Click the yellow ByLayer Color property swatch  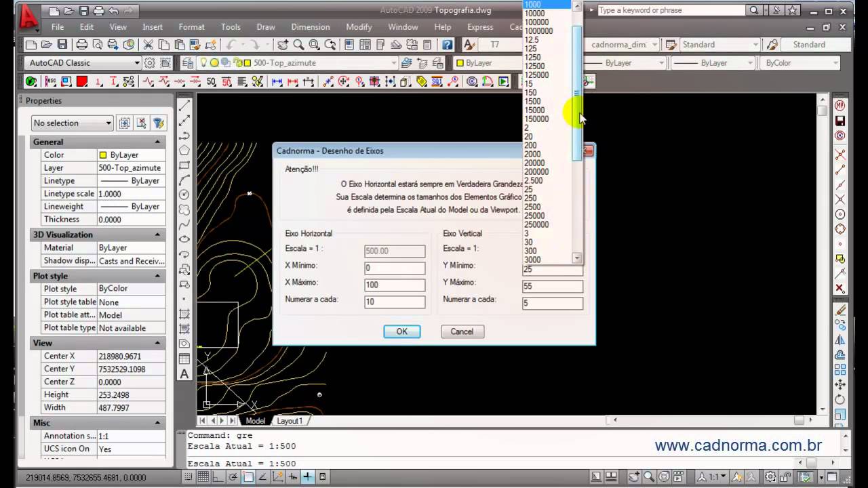[102, 155]
